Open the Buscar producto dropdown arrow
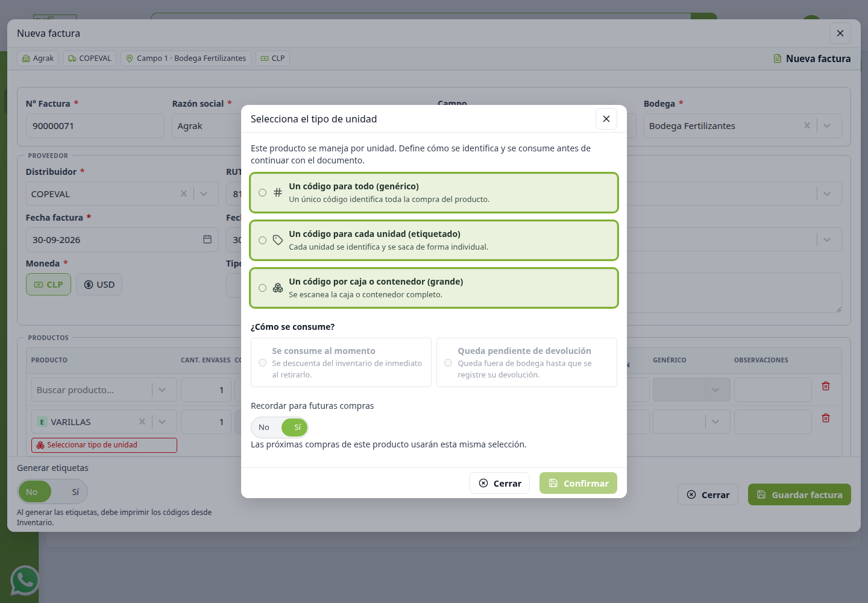 click(162, 390)
